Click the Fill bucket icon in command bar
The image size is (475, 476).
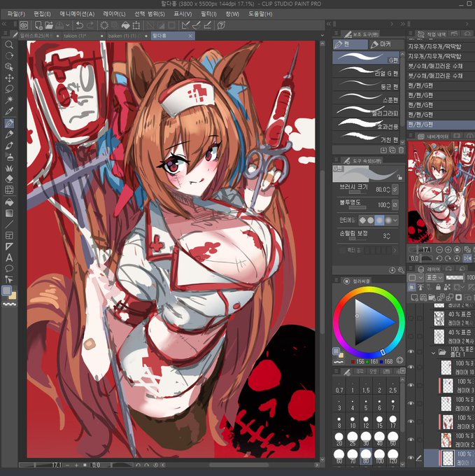125,25
